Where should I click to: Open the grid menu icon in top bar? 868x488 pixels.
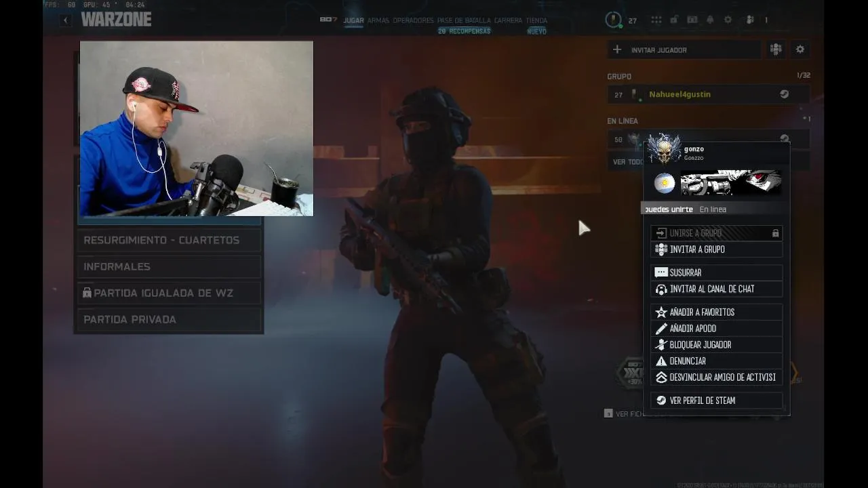coord(656,20)
